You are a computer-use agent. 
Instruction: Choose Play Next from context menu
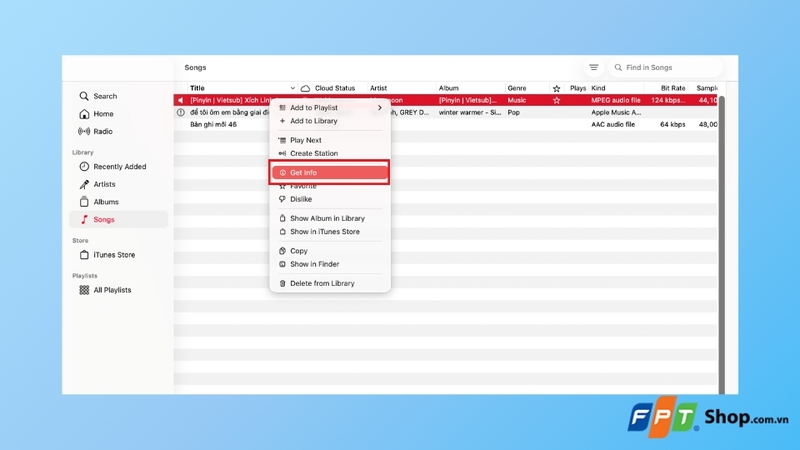tap(330, 140)
